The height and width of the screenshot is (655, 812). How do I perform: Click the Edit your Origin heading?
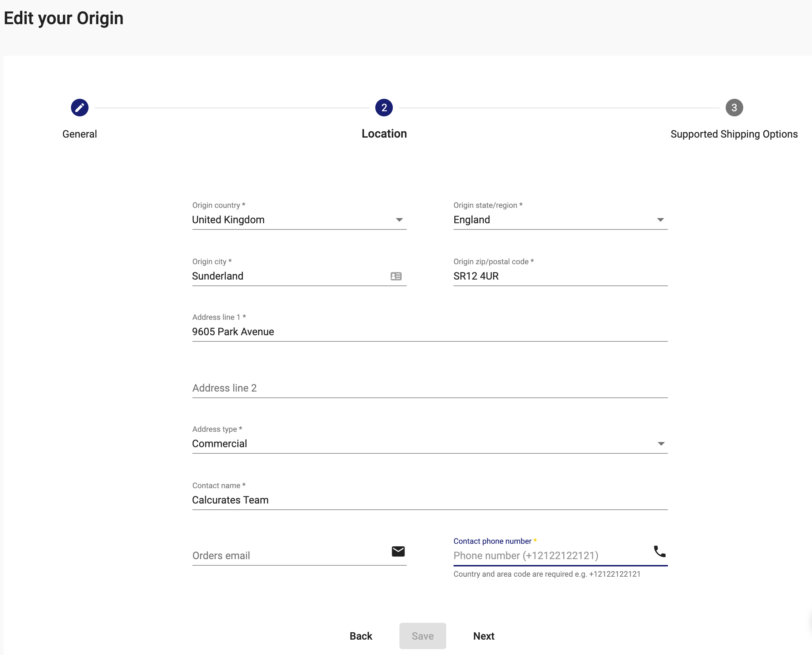tap(64, 18)
